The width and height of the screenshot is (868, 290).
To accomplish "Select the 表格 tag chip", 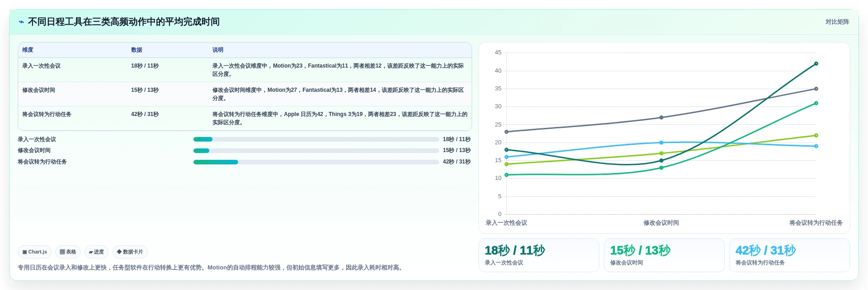I will point(68,252).
